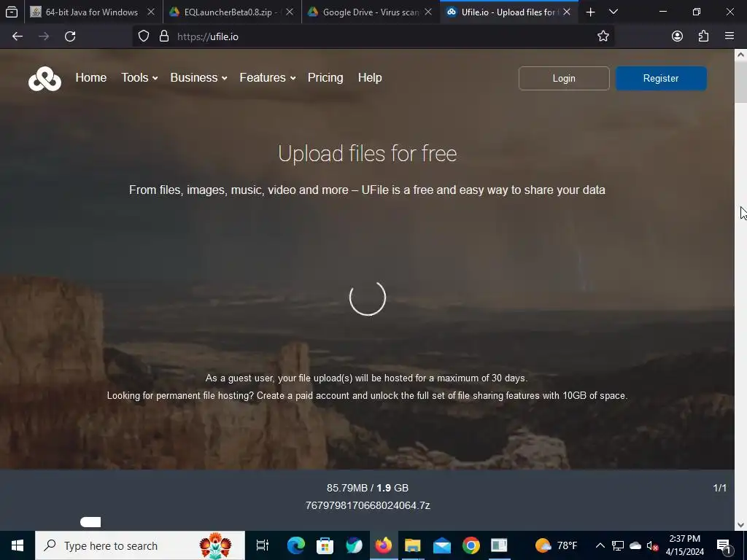Reload the page with the refresh icon
The width and height of the screenshot is (747, 560).
click(70, 36)
